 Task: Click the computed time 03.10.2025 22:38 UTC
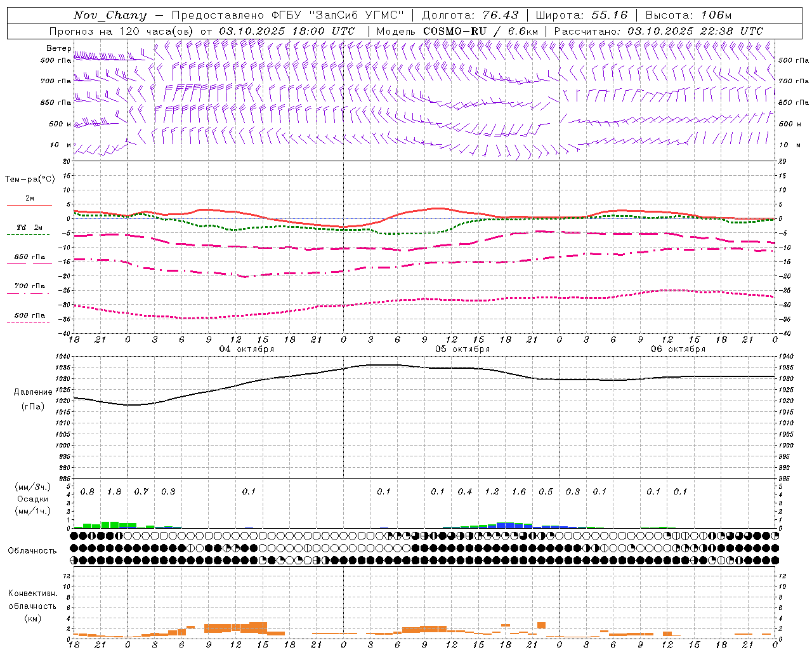(x=695, y=31)
